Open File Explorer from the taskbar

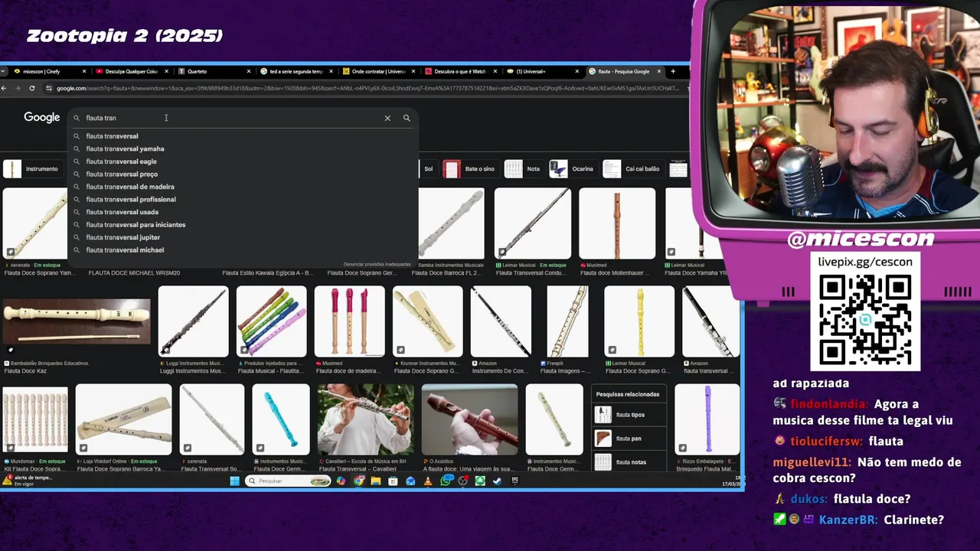click(x=376, y=481)
